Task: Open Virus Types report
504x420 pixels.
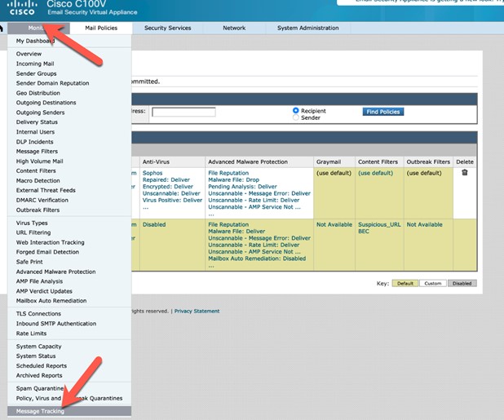Action: (32, 223)
